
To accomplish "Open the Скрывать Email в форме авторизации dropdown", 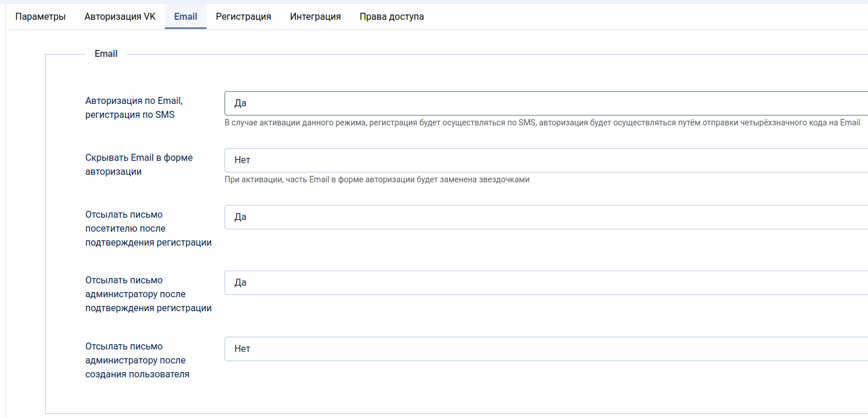I will pos(546,160).
